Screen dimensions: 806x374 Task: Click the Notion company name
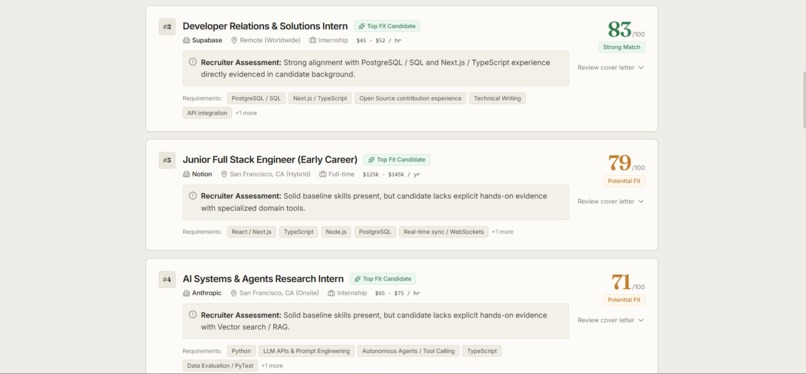(202, 174)
